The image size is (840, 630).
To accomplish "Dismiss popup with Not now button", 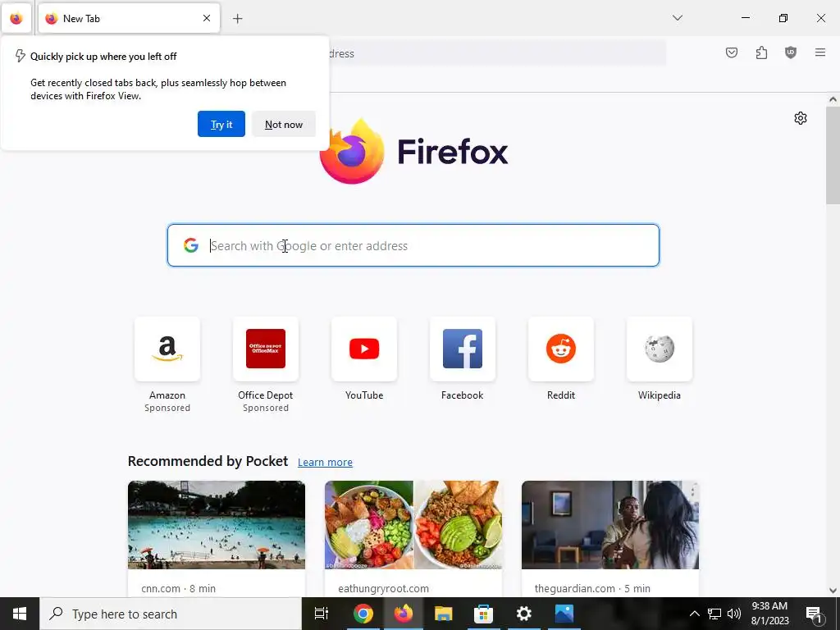I will click(283, 124).
